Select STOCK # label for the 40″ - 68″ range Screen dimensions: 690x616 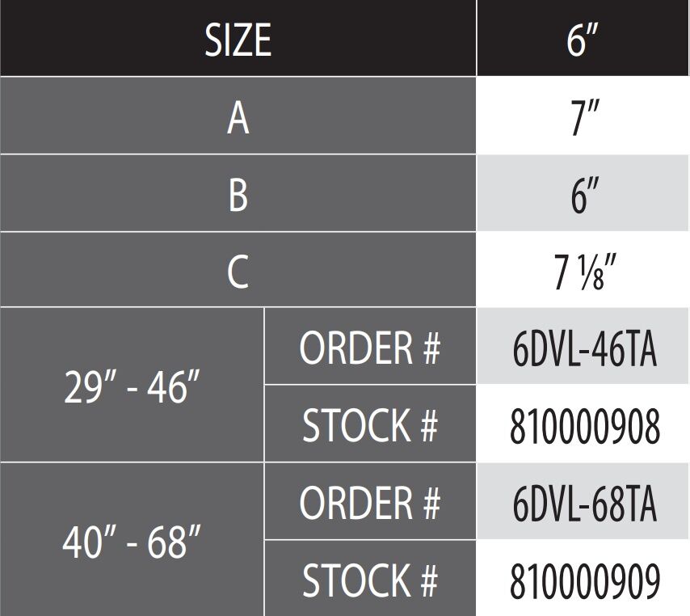point(370,580)
